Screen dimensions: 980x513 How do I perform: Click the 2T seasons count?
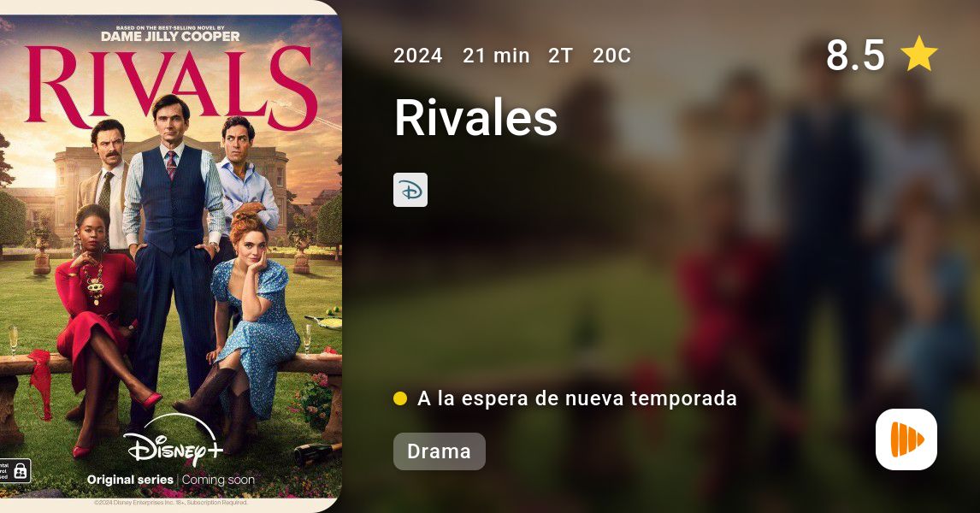pos(561,56)
